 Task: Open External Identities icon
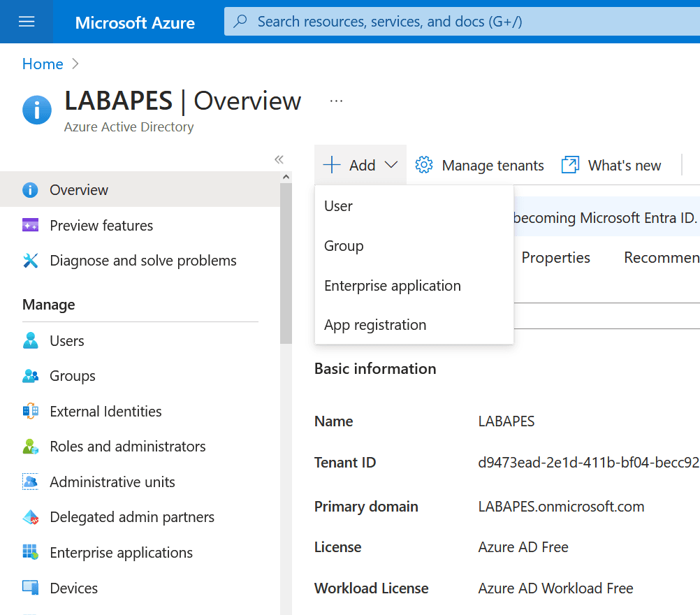(31, 412)
